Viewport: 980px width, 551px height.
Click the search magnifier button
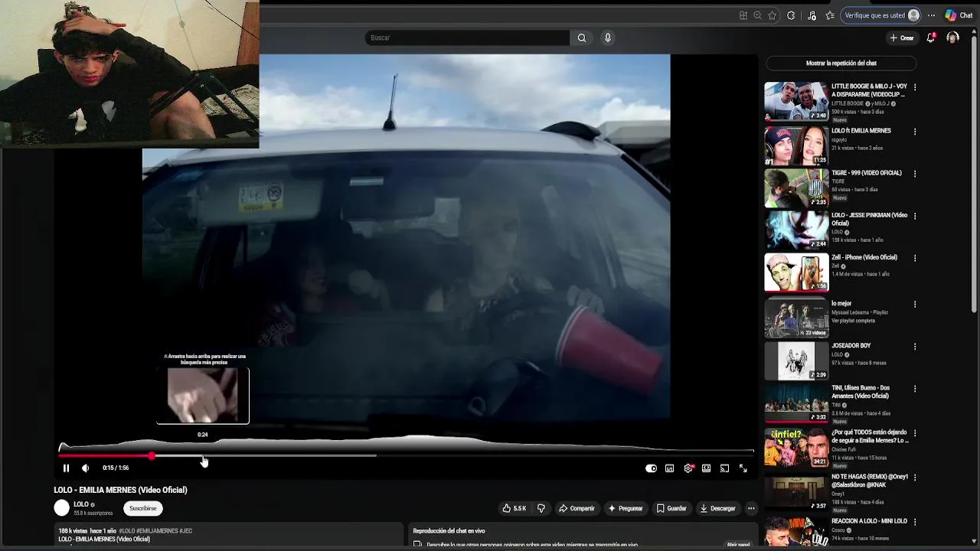coord(582,37)
